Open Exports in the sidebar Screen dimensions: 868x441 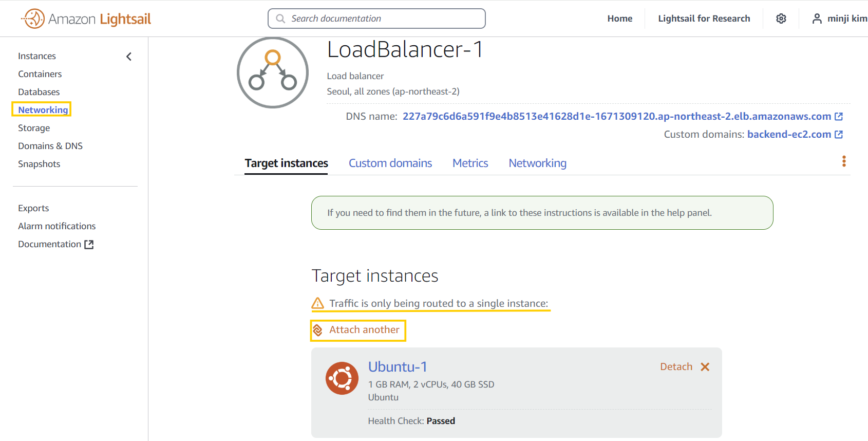click(x=33, y=208)
